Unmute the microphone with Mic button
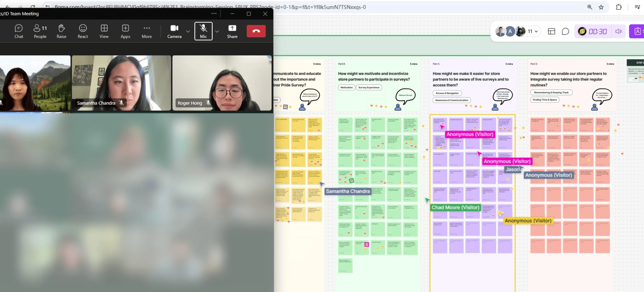This screenshot has width=644, height=292. pos(203,31)
